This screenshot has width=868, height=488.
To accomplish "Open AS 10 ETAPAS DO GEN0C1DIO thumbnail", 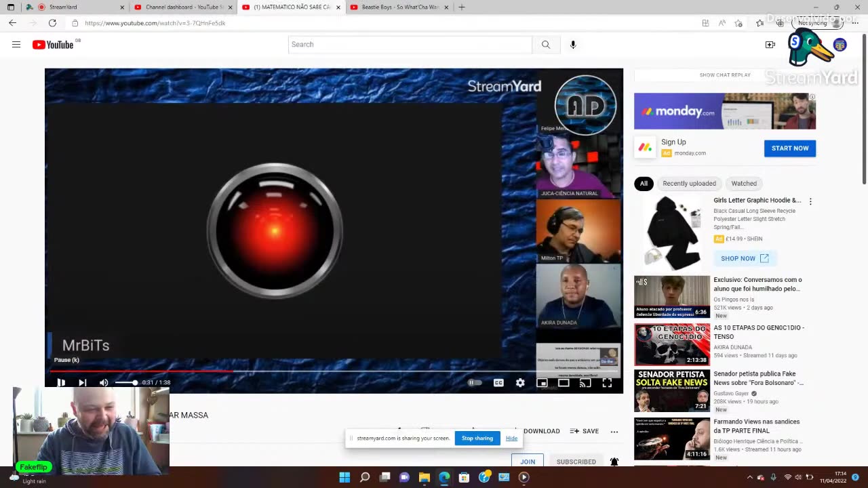I will pos(672,344).
